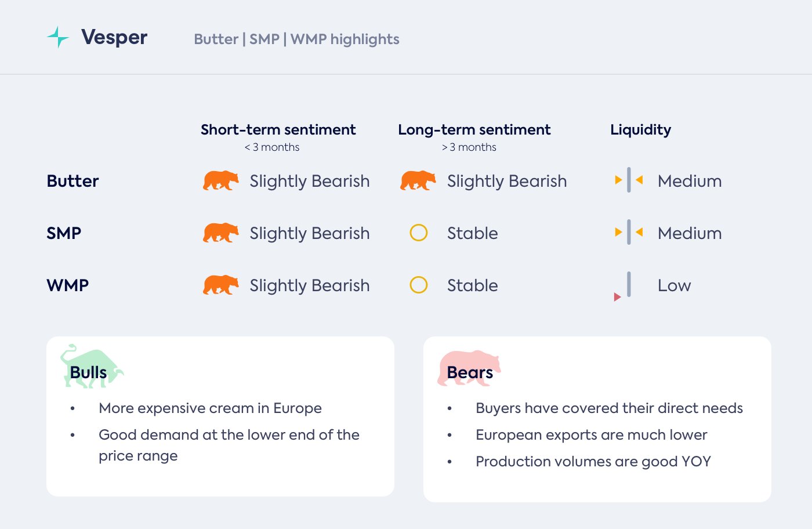
Task: Select the Liquidity column header
Action: pos(640,130)
